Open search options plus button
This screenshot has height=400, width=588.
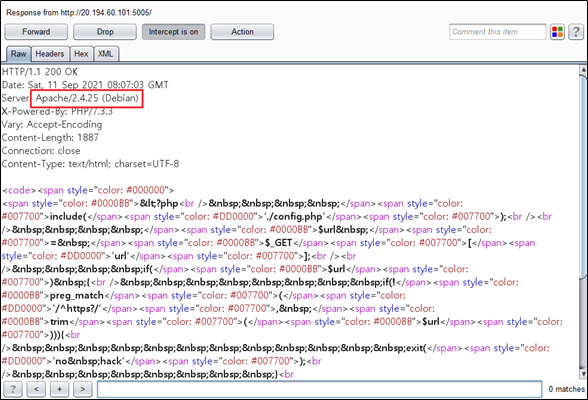click(59, 389)
